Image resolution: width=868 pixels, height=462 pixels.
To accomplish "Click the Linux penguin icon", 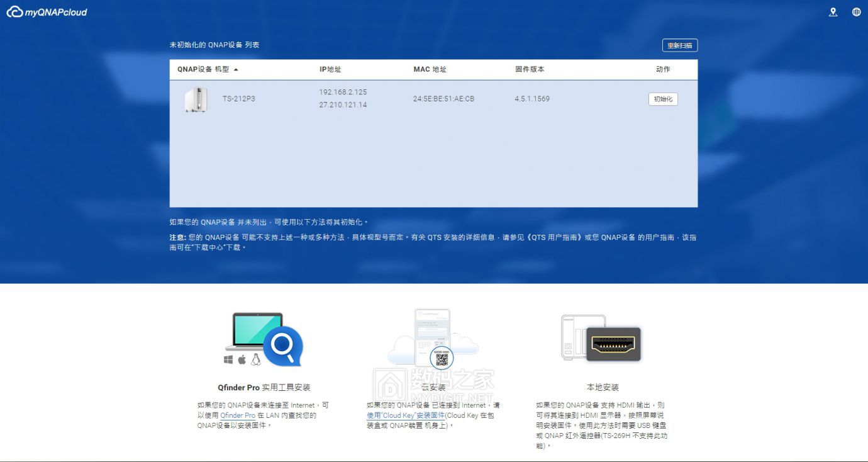I will point(255,359).
